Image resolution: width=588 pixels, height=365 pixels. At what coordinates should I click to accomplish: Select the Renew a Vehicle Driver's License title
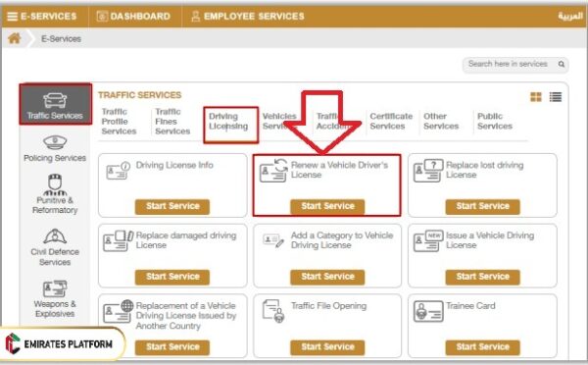tap(339, 170)
